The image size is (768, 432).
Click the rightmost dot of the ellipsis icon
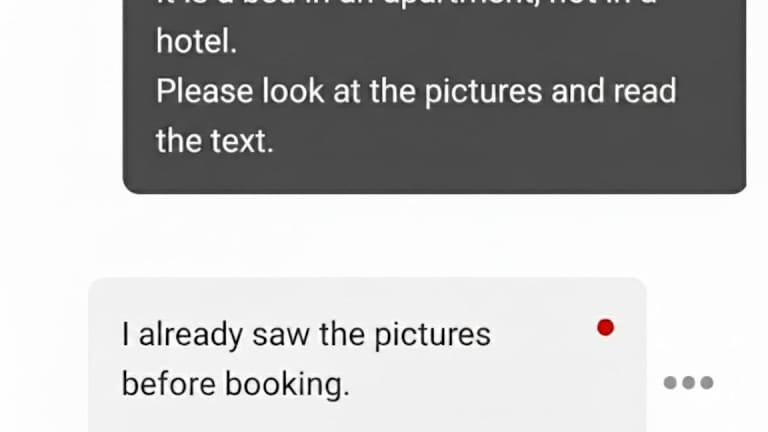coord(706,383)
